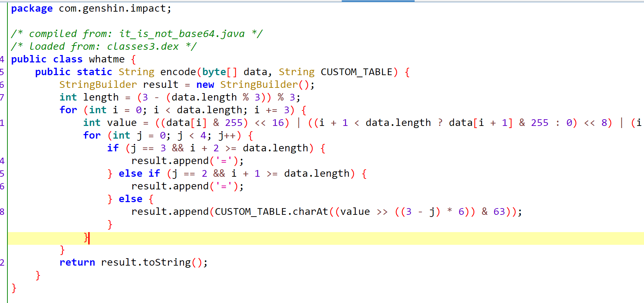
Task: Click the 'package' keyword on first line
Action: pos(32,8)
